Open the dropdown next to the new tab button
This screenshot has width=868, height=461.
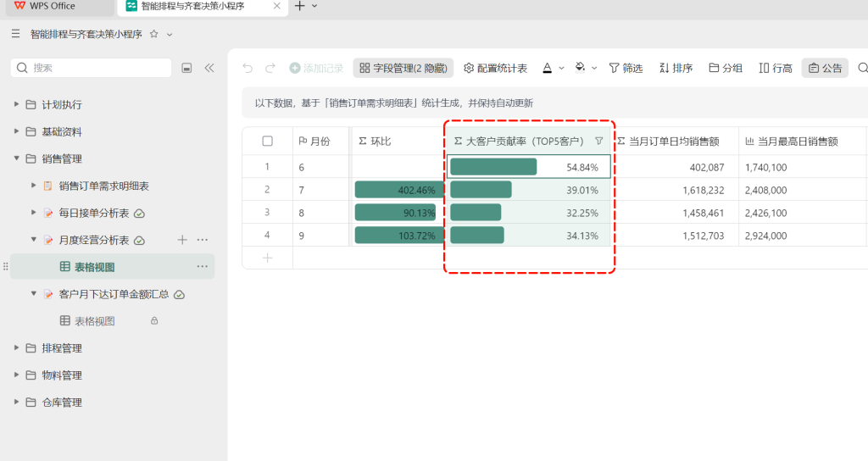click(314, 6)
